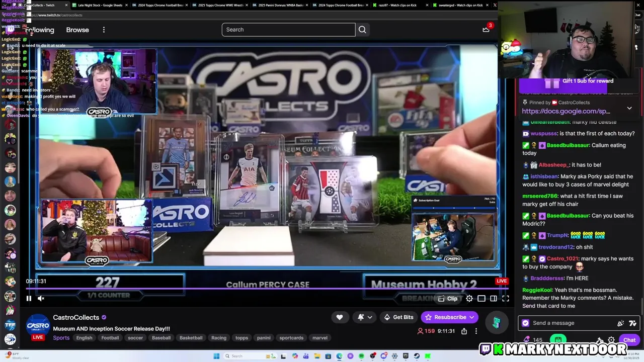644x362 pixels.
Task: Click the purple Chat send button
Action: point(629,340)
